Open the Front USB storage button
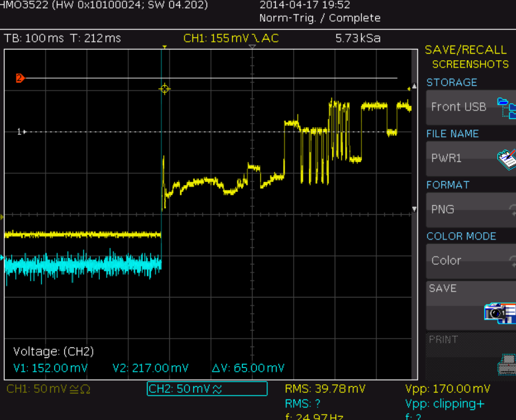Viewport: 516px width, 420px height. (x=471, y=108)
